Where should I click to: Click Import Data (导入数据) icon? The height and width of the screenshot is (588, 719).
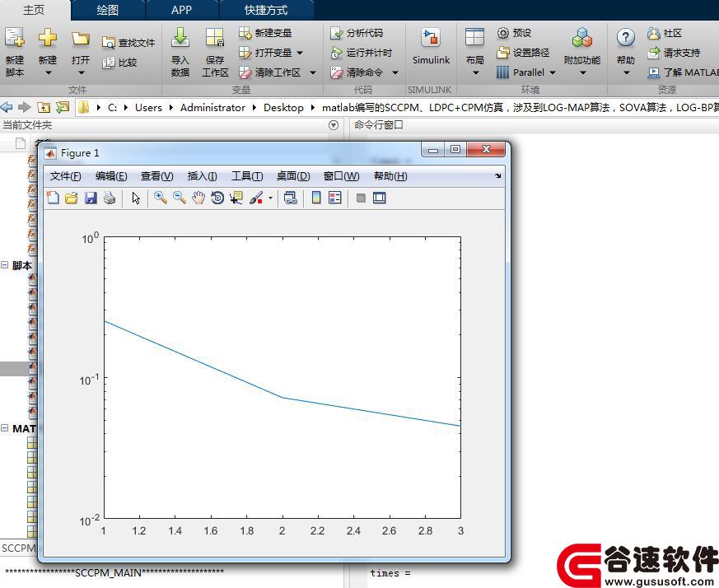pyautogui.click(x=180, y=38)
